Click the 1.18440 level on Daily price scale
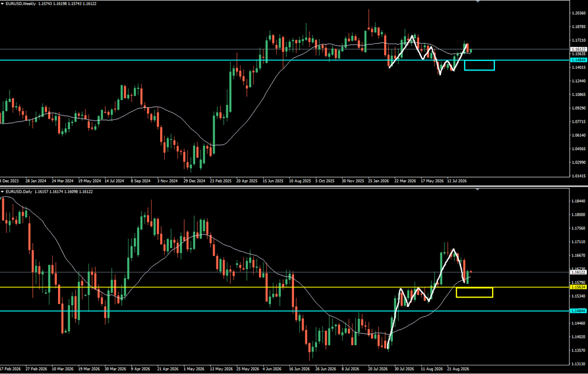 click(x=579, y=201)
